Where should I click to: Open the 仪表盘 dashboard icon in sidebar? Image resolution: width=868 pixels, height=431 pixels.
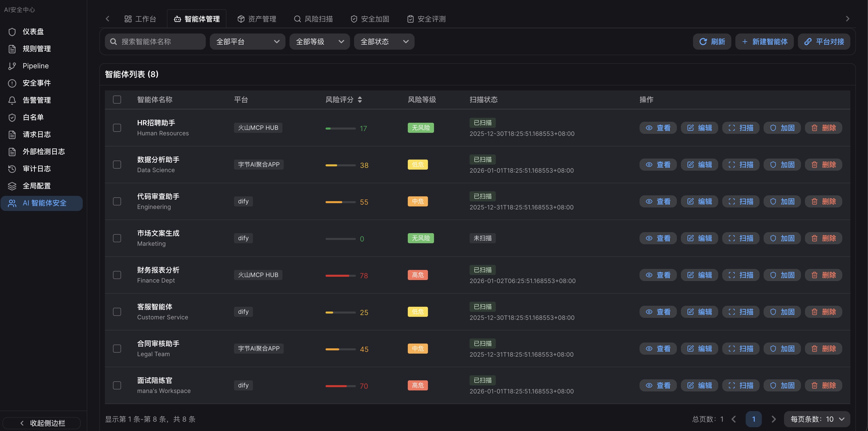point(33,31)
